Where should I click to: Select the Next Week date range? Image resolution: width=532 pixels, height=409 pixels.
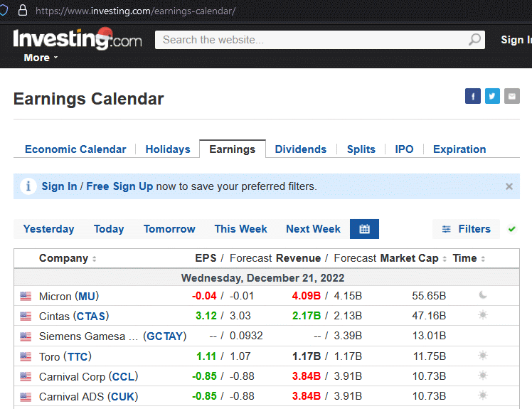tap(313, 229)
